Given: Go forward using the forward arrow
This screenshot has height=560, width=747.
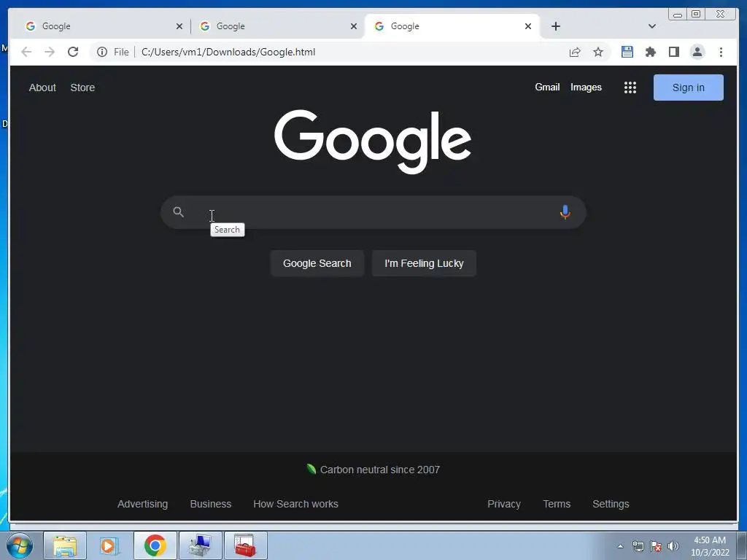Looking at the screenshot, I should click(50, 52).
